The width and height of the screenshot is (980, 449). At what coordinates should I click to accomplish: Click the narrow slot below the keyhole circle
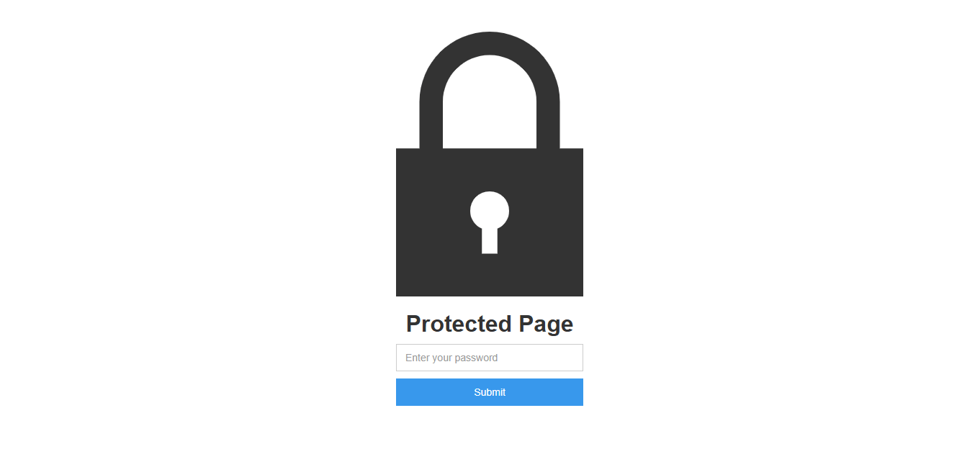coord(490,241)
